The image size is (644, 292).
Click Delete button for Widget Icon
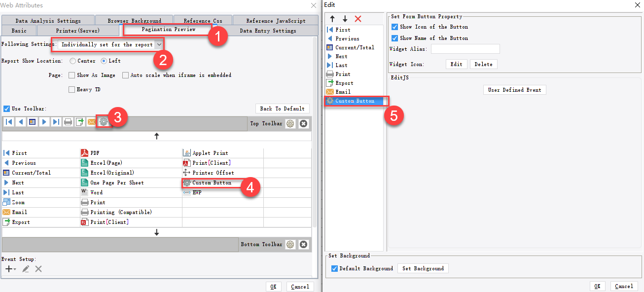coord(483,64)
